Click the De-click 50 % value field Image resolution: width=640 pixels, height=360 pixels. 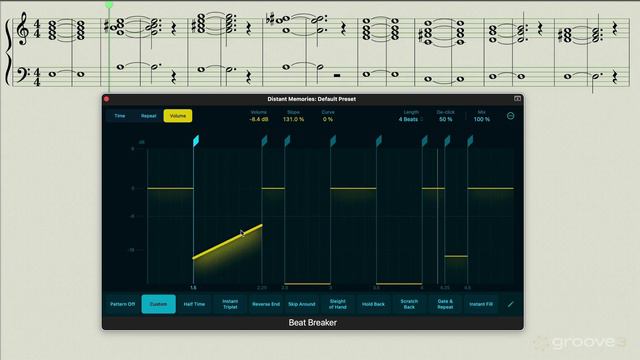(x=446, y=119)
